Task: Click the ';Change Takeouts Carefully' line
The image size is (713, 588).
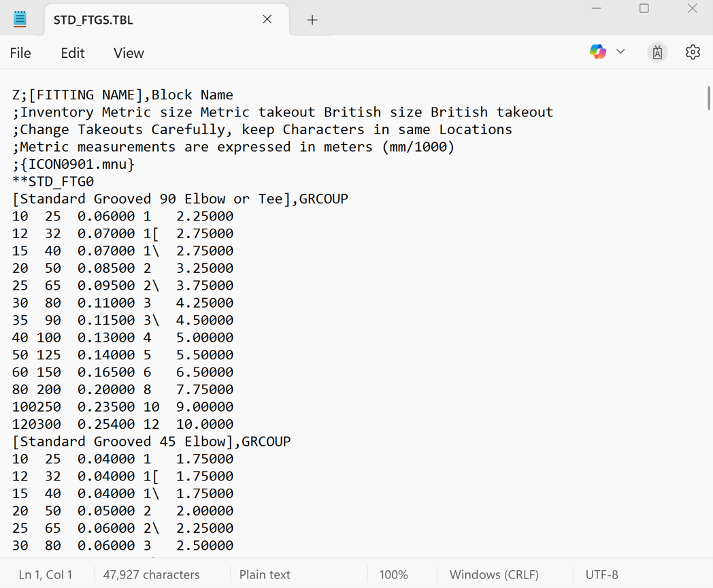Action: 263,129
